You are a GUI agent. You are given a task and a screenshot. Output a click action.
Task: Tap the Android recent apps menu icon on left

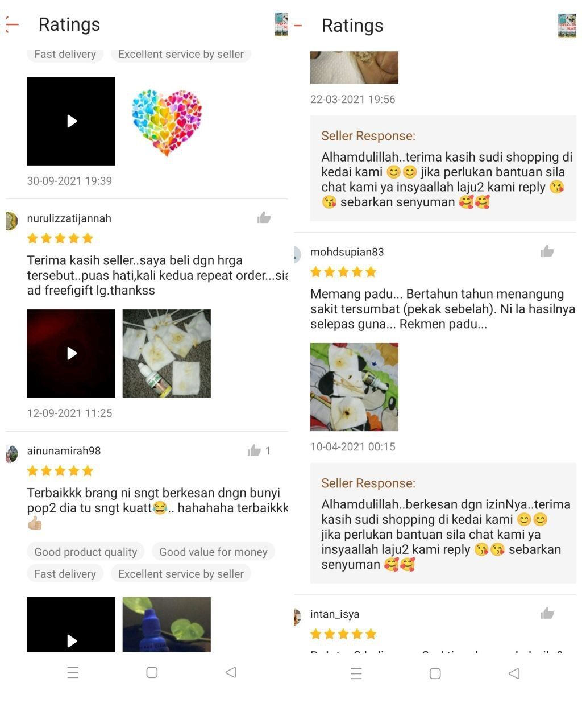pyautogui.click(x=73, y=672)
